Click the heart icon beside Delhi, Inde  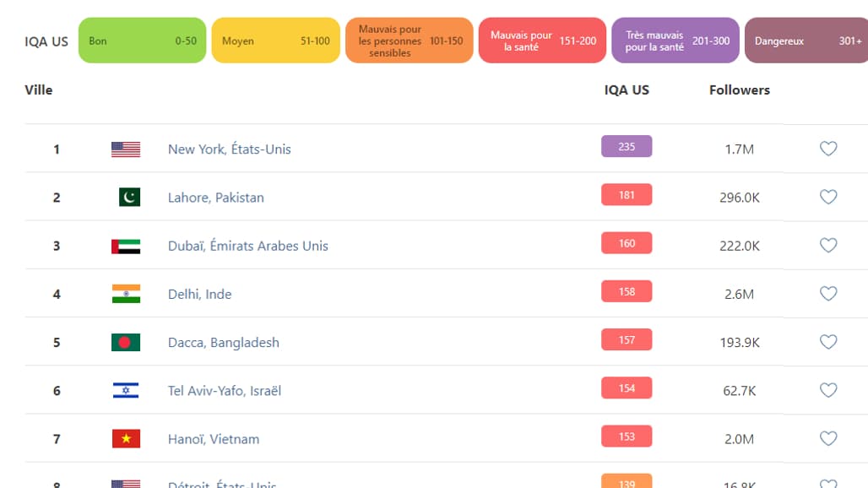tap(828, 293)
